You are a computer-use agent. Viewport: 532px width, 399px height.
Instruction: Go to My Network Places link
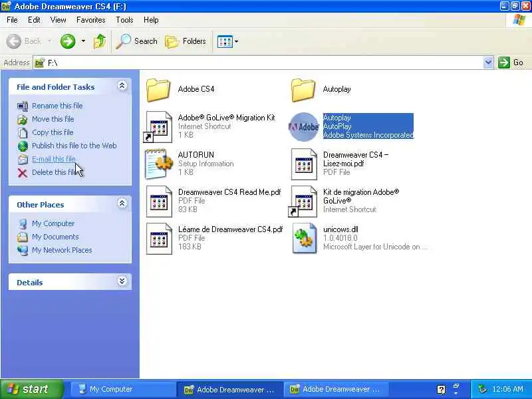[62, 250]
